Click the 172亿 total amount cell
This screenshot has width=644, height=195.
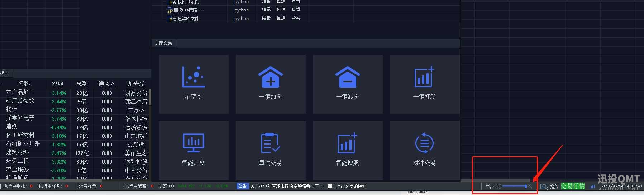[82, 153]
